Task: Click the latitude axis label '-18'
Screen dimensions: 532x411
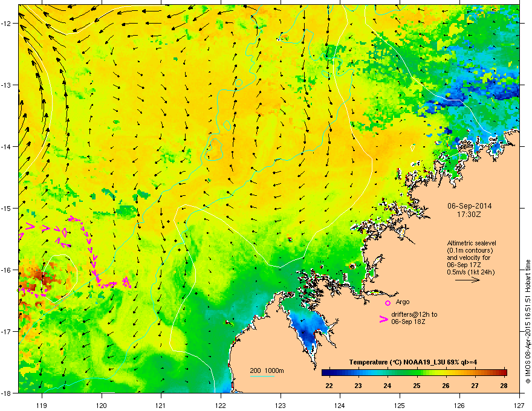Action: 7,393
